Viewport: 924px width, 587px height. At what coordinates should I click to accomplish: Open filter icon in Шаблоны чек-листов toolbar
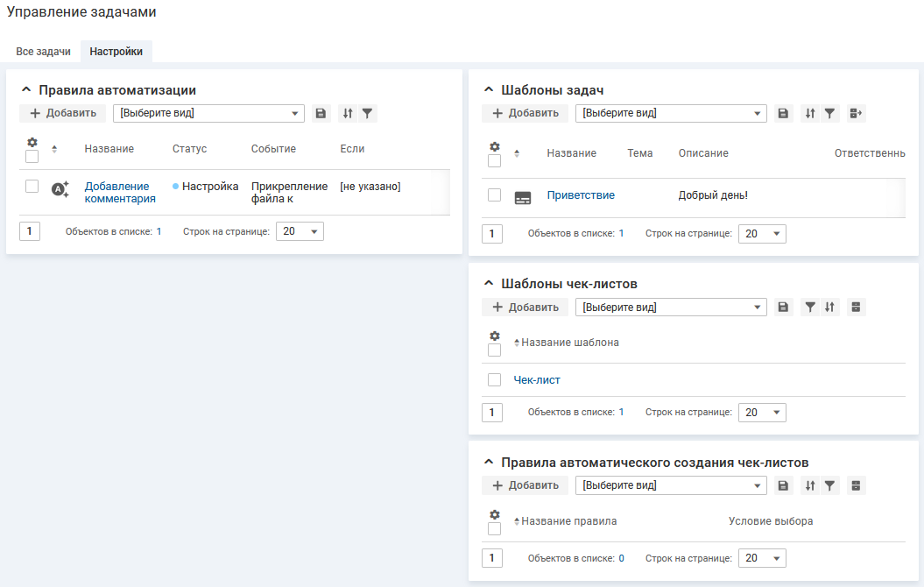pyautogui.click(x=810, y=307)
